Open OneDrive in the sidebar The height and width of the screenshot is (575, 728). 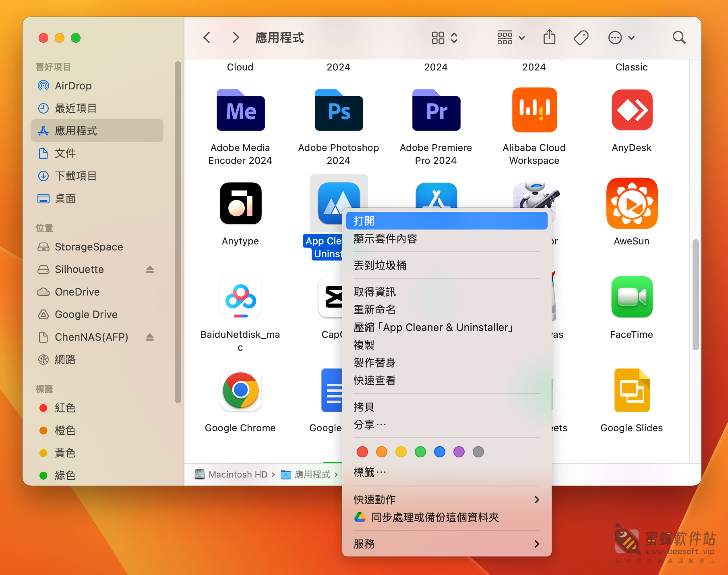tap(97, 292)
